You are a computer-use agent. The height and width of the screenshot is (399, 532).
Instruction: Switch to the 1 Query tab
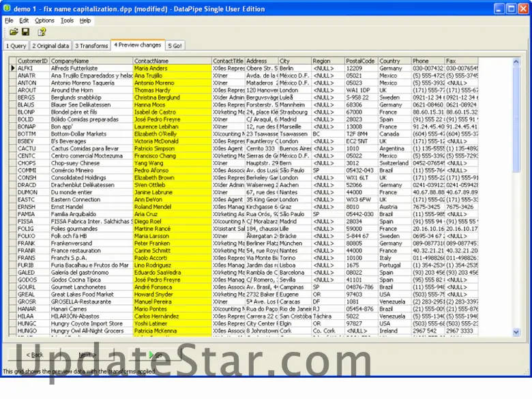click(x=16, y=46)
